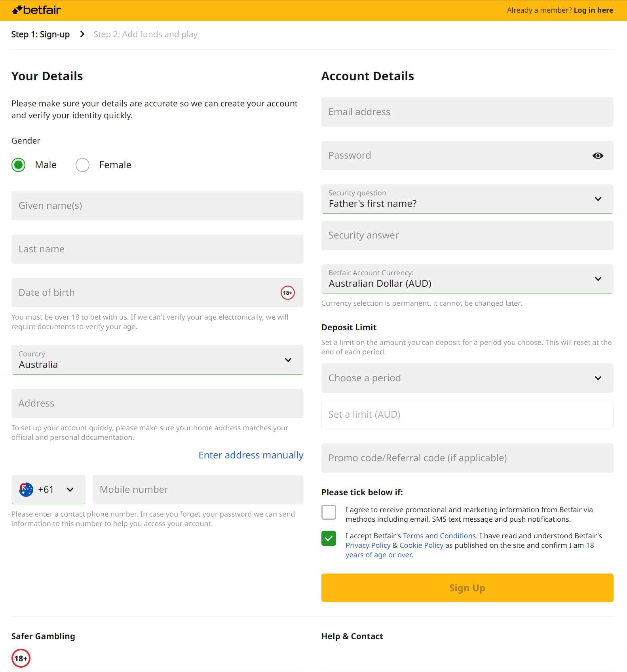Open the Security question dropdown
This screenshot has width=627, height=672.
tap(467, 199)
